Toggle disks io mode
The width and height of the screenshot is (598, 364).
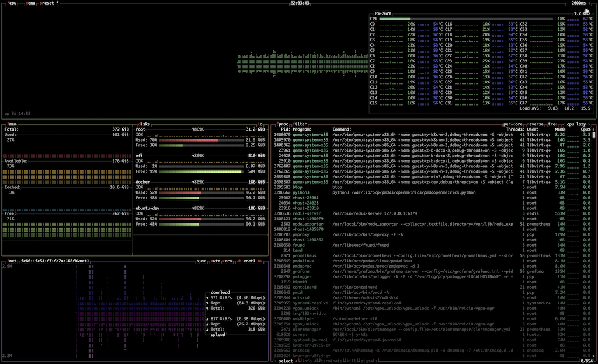(x=260, y=124)
